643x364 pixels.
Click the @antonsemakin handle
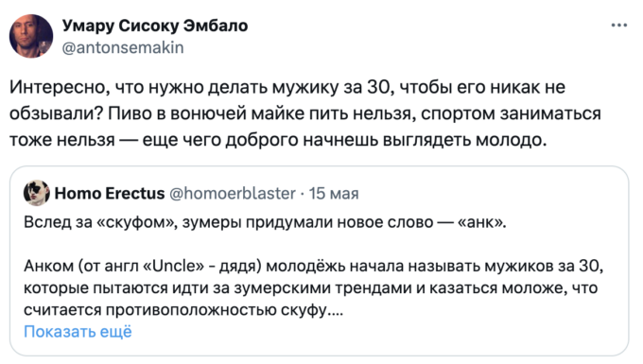click(x=123, y=48)
